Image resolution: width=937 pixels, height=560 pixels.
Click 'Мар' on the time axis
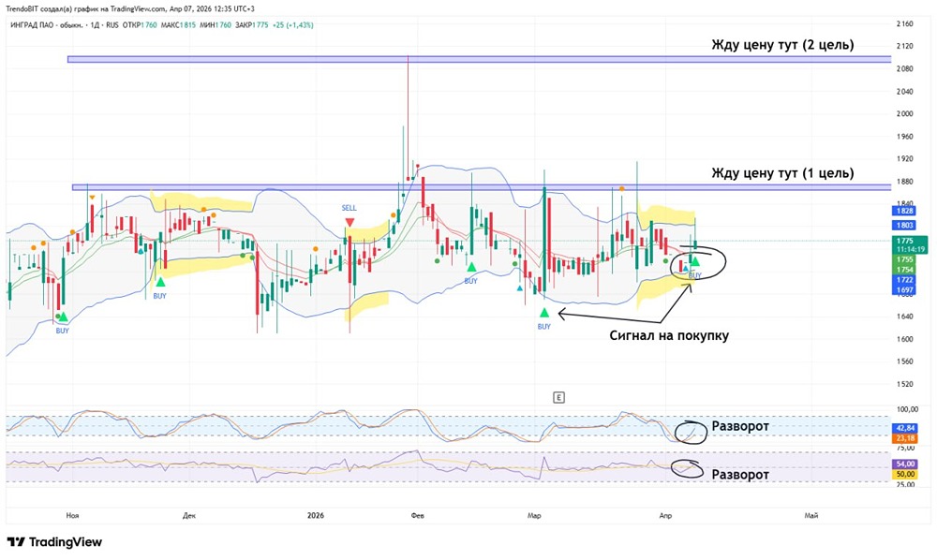click(534, 515)
